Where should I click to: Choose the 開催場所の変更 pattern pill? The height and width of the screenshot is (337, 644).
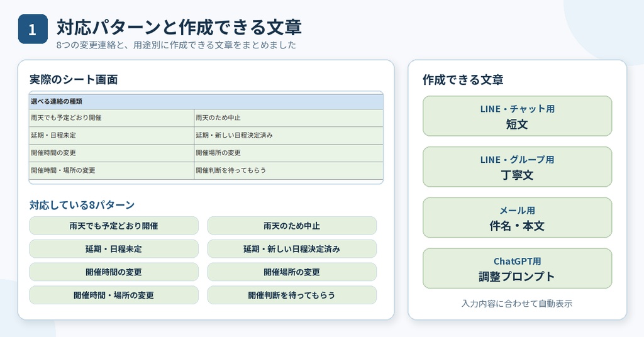click(x=292, y=272)
